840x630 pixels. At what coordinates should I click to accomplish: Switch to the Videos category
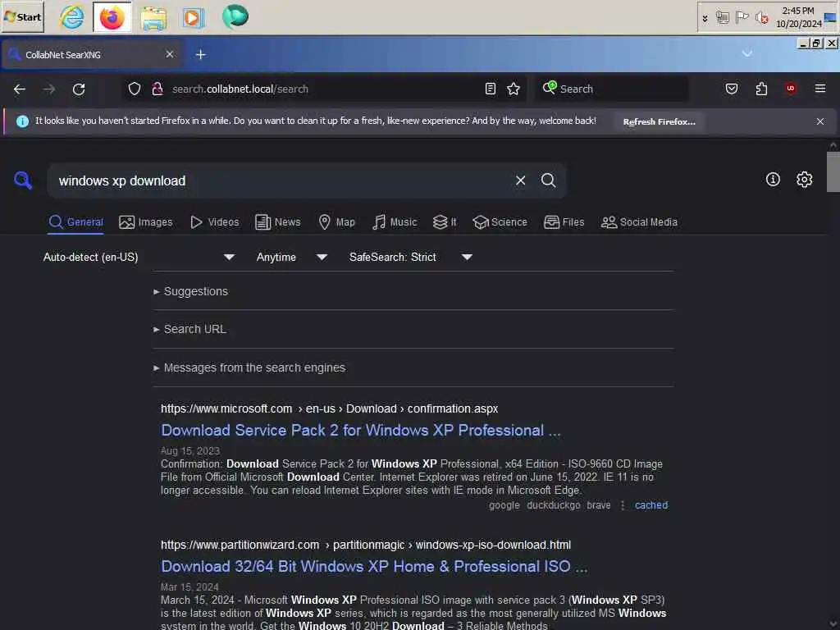pos(214,221)
